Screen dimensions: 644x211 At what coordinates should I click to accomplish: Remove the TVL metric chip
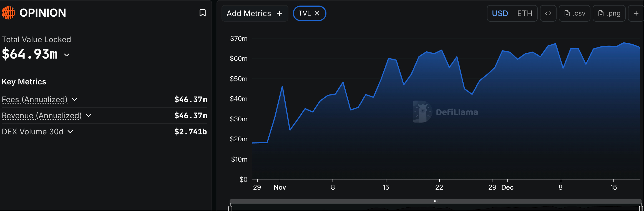[x=317, y=13]
